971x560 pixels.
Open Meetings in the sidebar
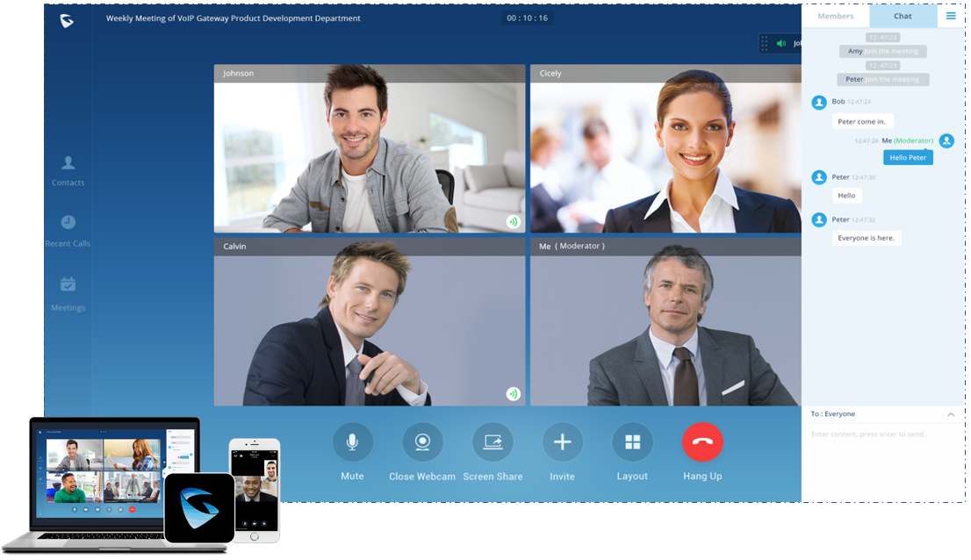[x=68, y=293]
